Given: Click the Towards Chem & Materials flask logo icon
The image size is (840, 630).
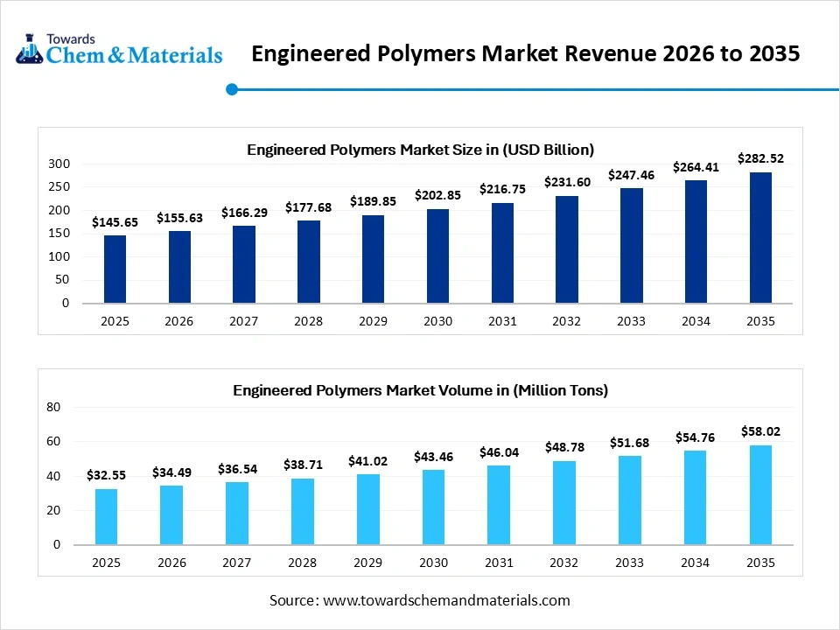Looking at the screenshot, I should 29,49.
